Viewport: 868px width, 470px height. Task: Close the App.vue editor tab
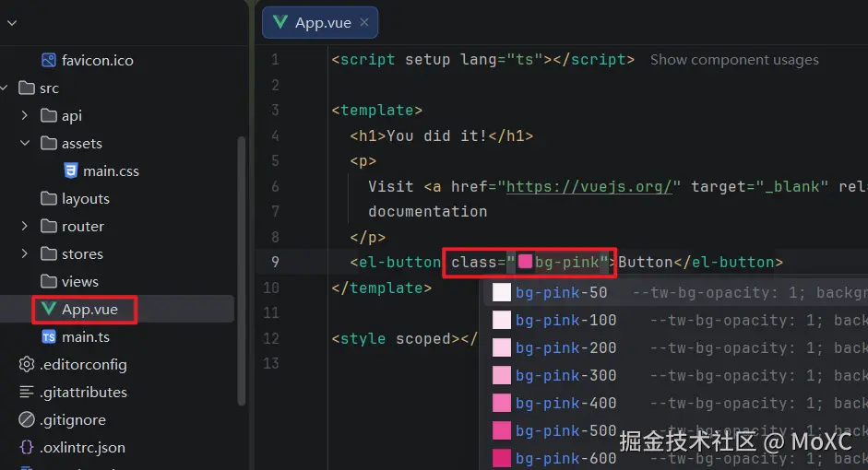pos(363,22)
